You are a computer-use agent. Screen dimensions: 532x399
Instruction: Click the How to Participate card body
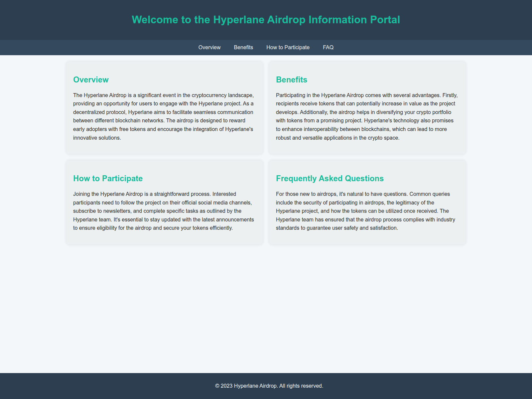pyautogui.click(x=163, y=210)
